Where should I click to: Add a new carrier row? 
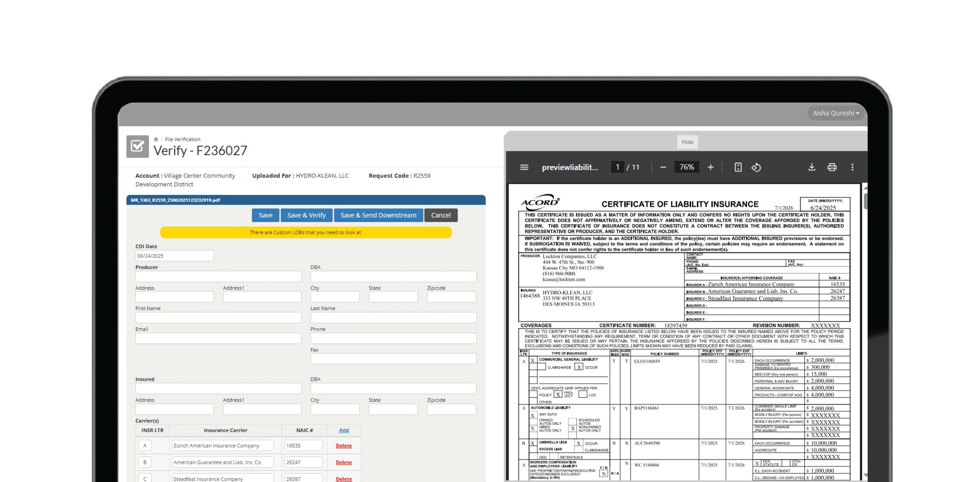click(344, 430)
